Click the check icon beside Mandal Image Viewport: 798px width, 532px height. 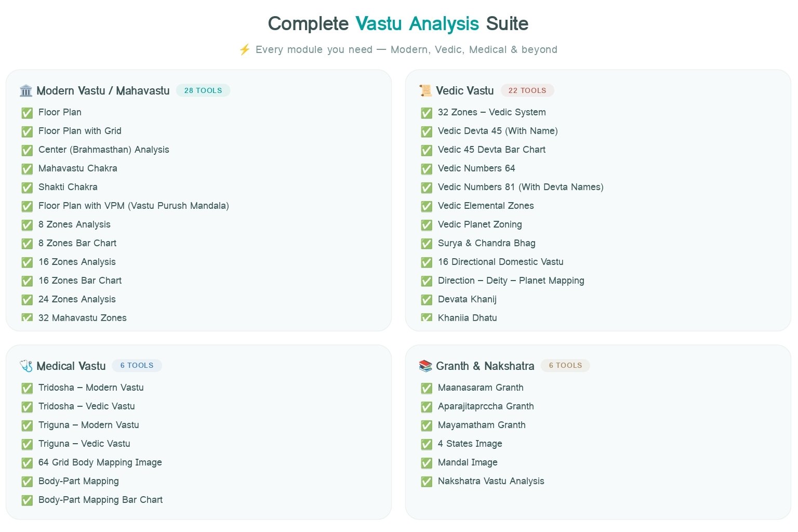point(427,463)
